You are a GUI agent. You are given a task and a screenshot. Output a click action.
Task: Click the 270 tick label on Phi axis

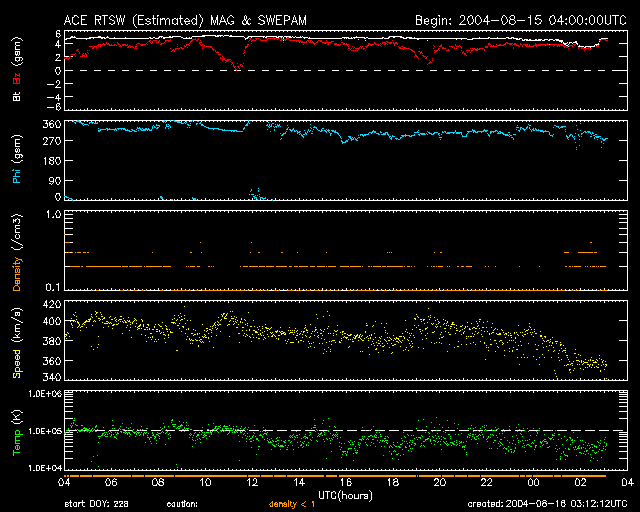click(x=52, y=142)
